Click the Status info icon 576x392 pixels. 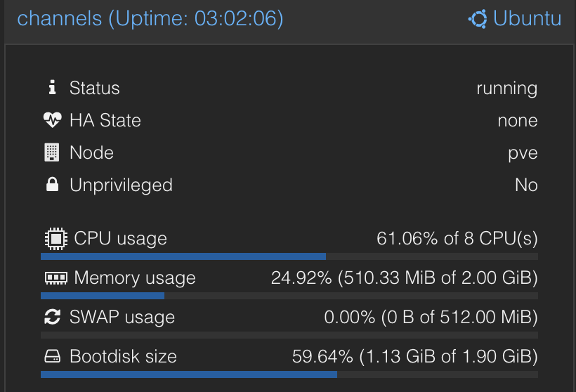tap(51, 88)
